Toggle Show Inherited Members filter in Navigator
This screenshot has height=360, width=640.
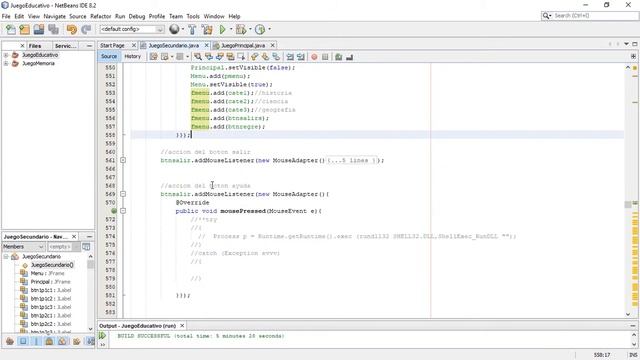10,341
